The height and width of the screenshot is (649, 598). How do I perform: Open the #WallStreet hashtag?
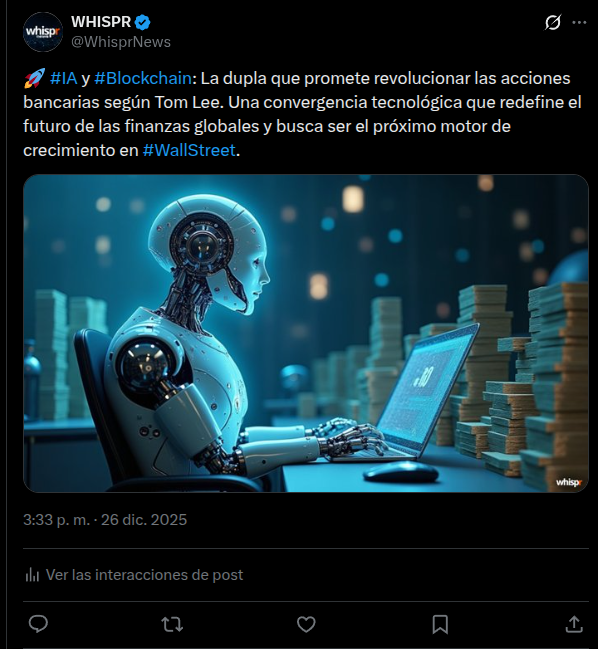click(x=189, y=150)
